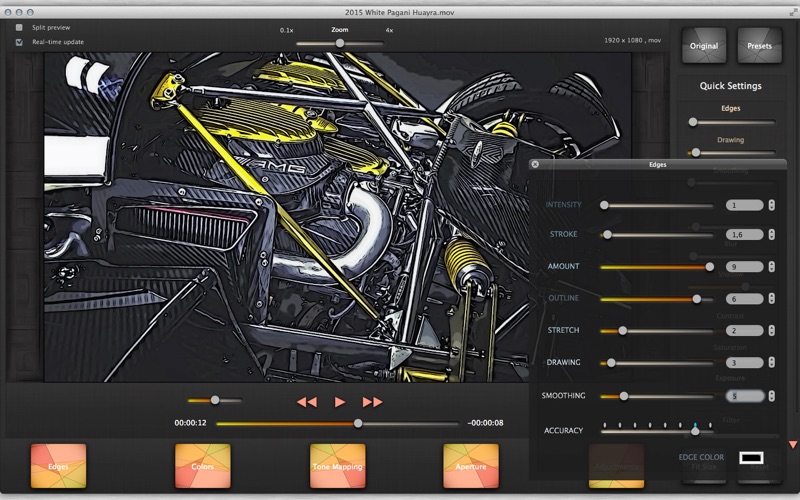Image resolution: width=800 pixels, height=500 pixels.
Task: Adjust the Stretch slider handle
Action: click(x=622, y=331)
